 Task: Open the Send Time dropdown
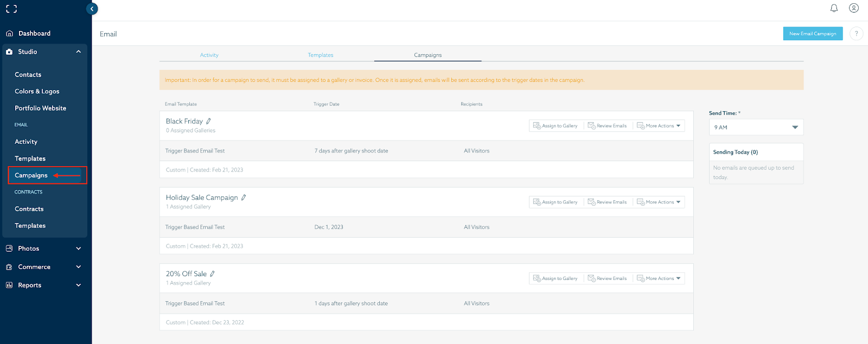point(756,128)
